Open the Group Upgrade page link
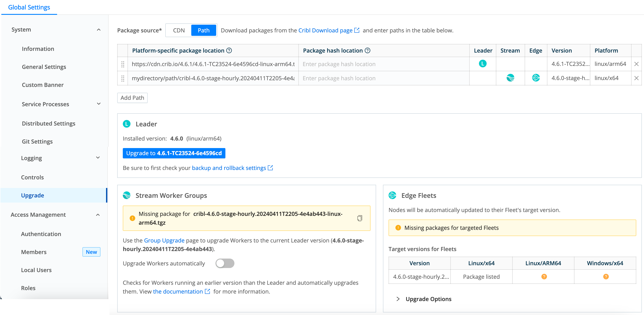 coord(164,240)
